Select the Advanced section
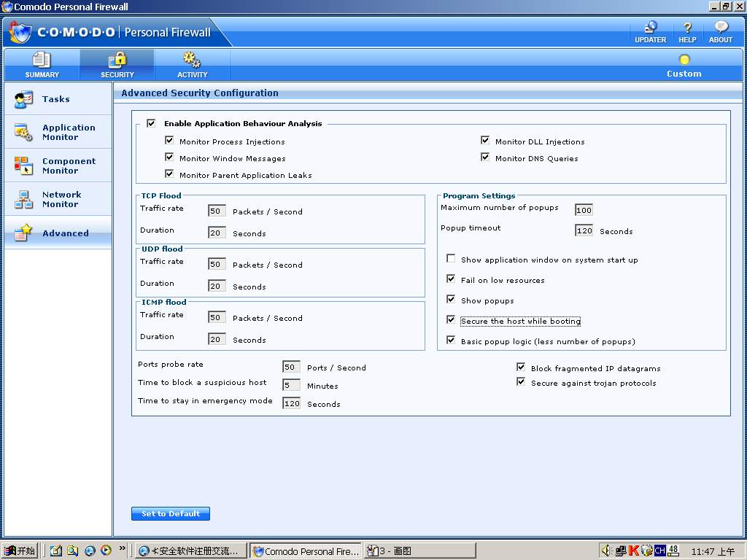Viewport: 747px width, 560px height. (x=58, y=233)
